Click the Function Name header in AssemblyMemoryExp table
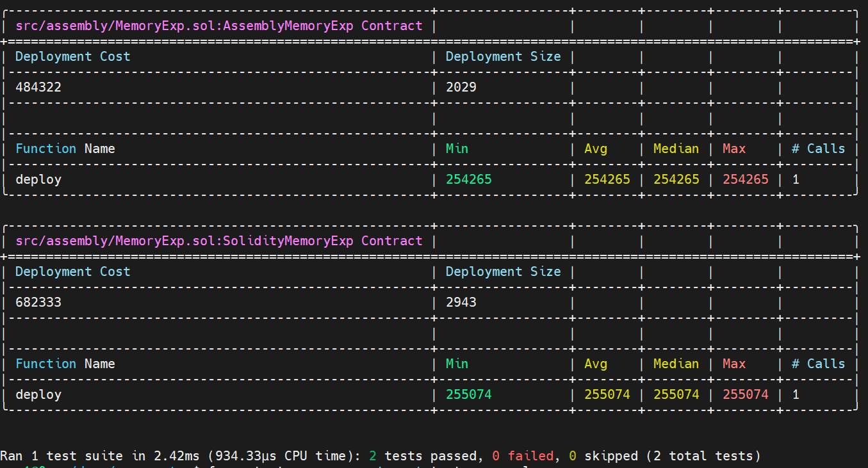Screen dimensions: 868x468 (65, 149)
